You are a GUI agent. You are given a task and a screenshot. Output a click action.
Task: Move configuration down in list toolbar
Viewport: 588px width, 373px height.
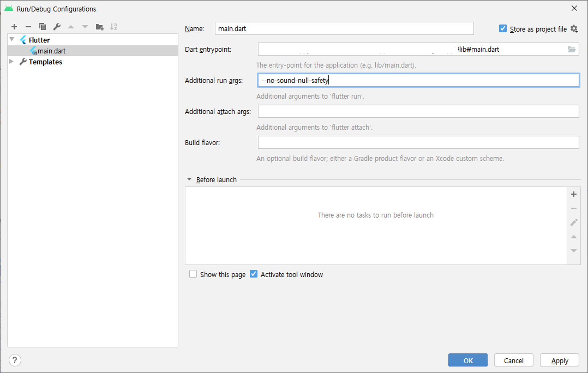[85, 27]
